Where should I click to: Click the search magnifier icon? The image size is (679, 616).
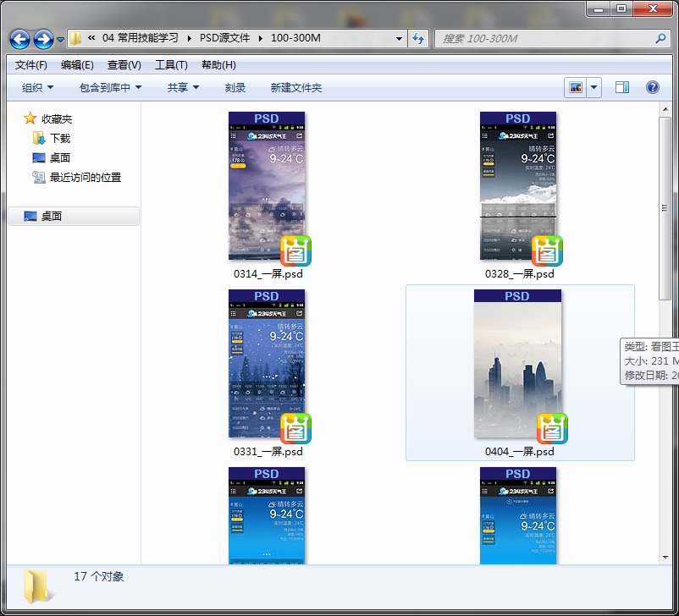pyautogui.click(x=660, y=38)
